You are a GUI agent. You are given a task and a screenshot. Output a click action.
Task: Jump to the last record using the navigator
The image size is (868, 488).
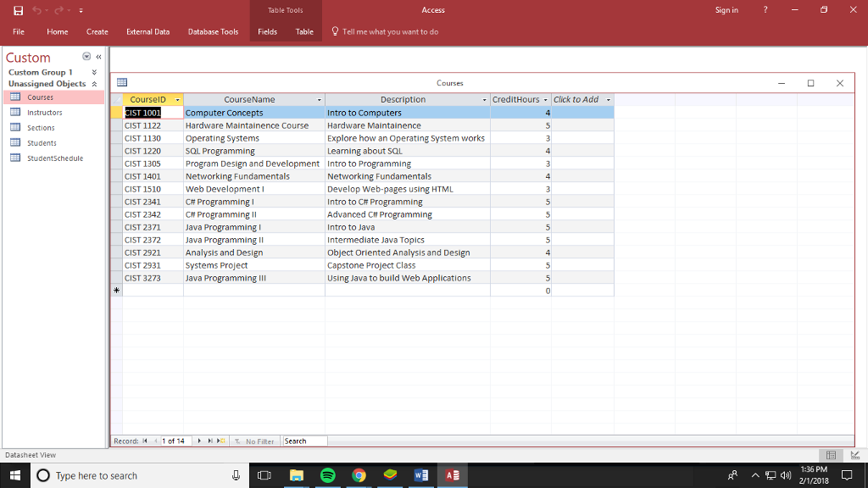point(209,441)
